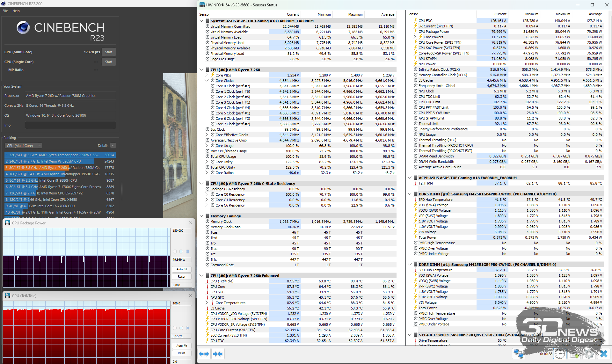Click lightning icon beside CPU TDC row

208,341
